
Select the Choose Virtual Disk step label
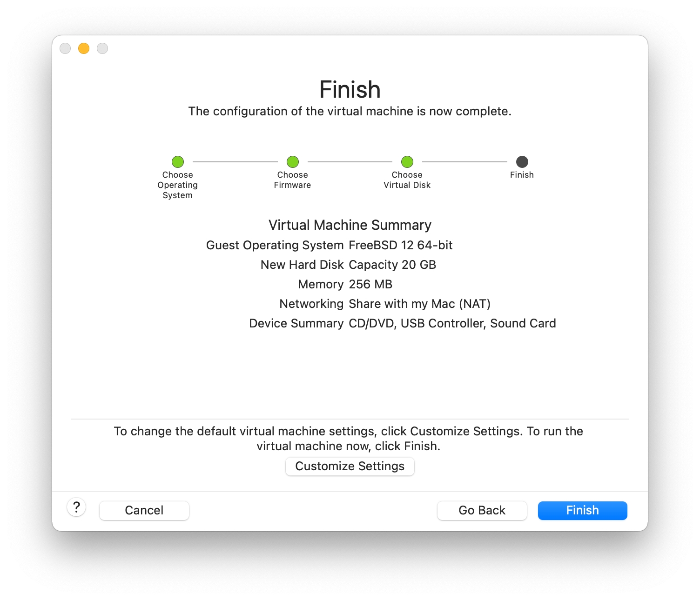click(407, 180)
